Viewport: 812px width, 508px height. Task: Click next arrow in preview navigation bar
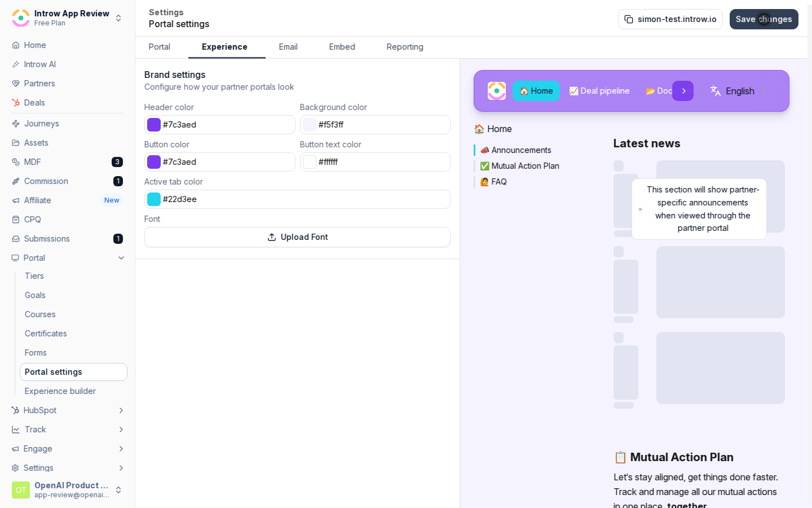click(x=683, y=91)
